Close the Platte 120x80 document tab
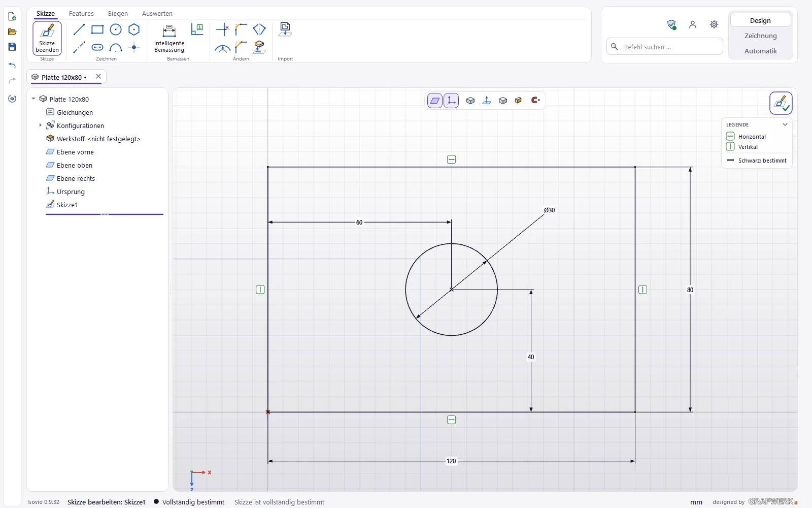This screenshot has width=812, height=508. pos(98,77)
